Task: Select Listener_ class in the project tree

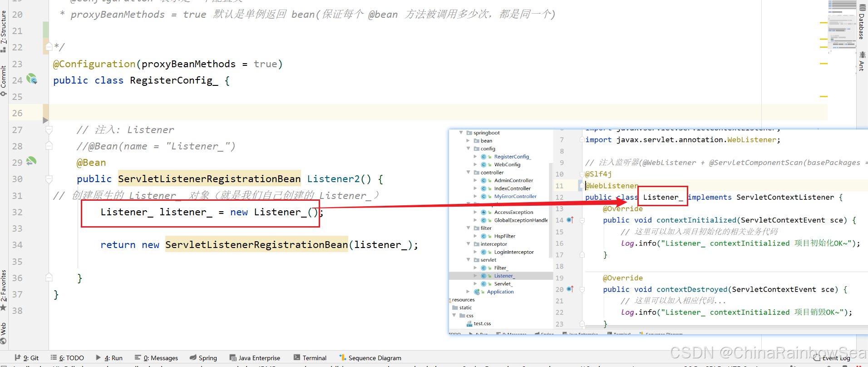Action: tap(504, 276)
